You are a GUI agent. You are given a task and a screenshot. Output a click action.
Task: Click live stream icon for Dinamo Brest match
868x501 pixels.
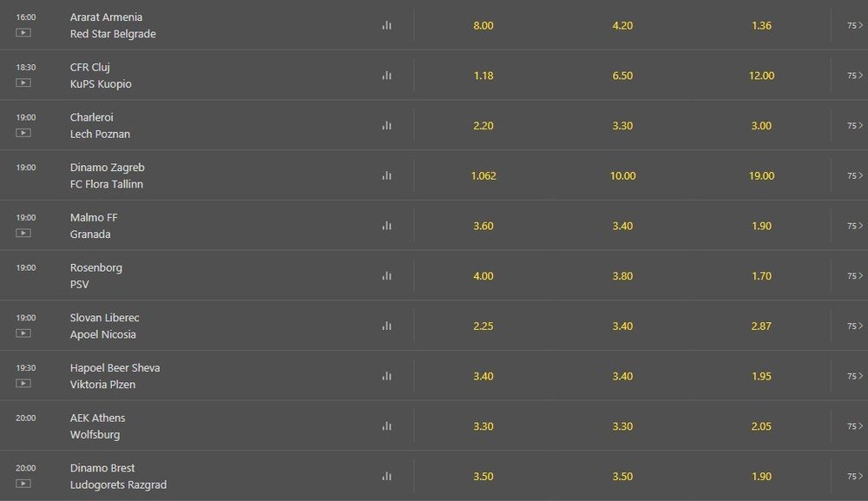click(x=23, y=484)
